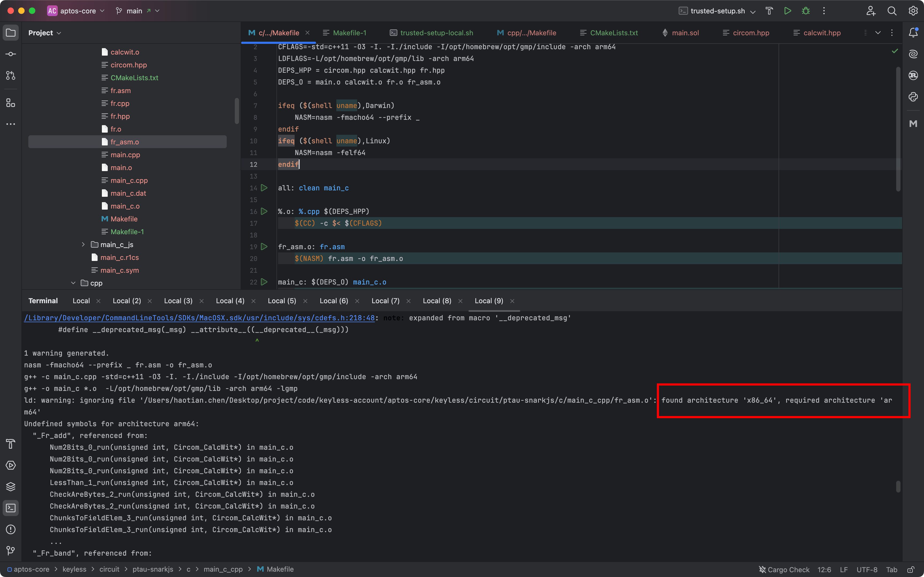Open the Commit tool window icon
The image size is (924, 577).
coord(11,54)
